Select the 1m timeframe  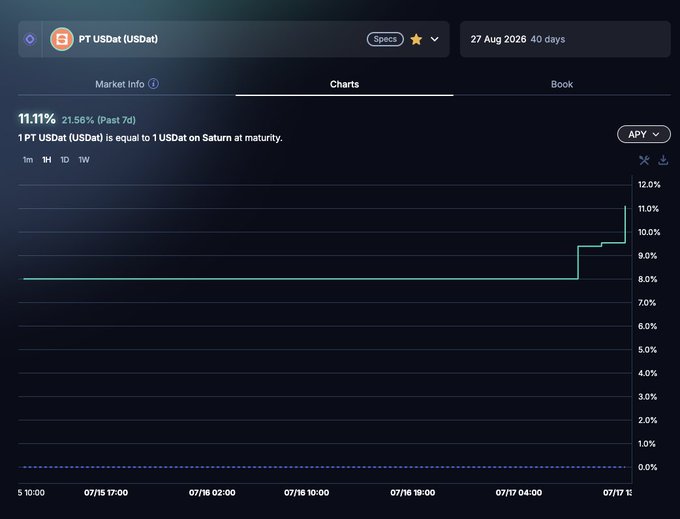[x=28, y=160]
